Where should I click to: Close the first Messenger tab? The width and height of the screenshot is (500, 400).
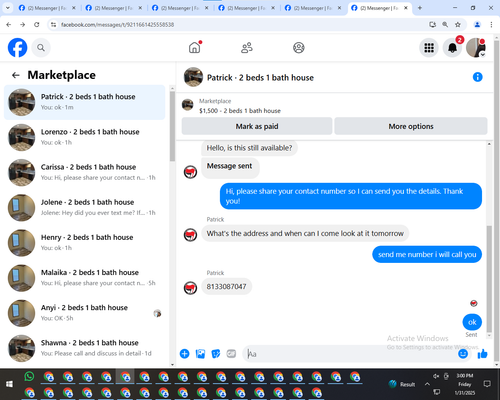pyautogui.click(x=74, y=8)
